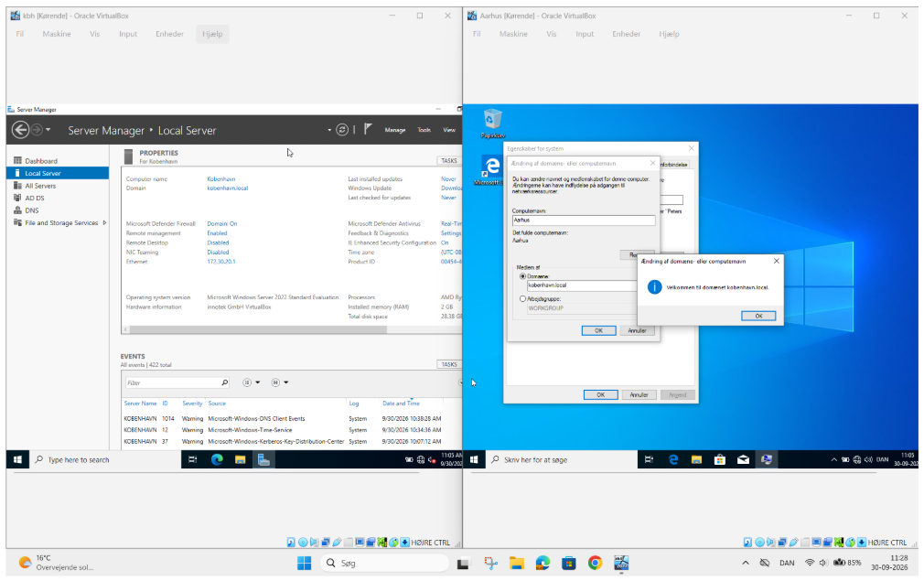
Task: Open Chrome on host taskbar
Action: tap(596, 564)
